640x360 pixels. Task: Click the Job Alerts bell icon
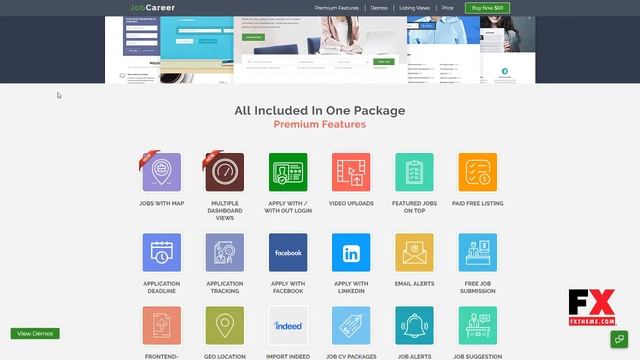414,326
